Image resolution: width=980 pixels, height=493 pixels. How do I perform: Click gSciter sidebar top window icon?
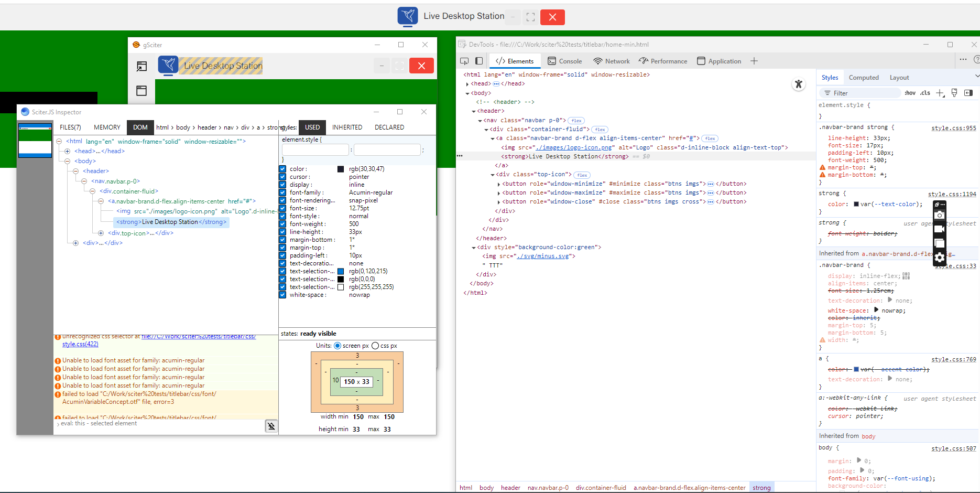[x=141, y=66]
